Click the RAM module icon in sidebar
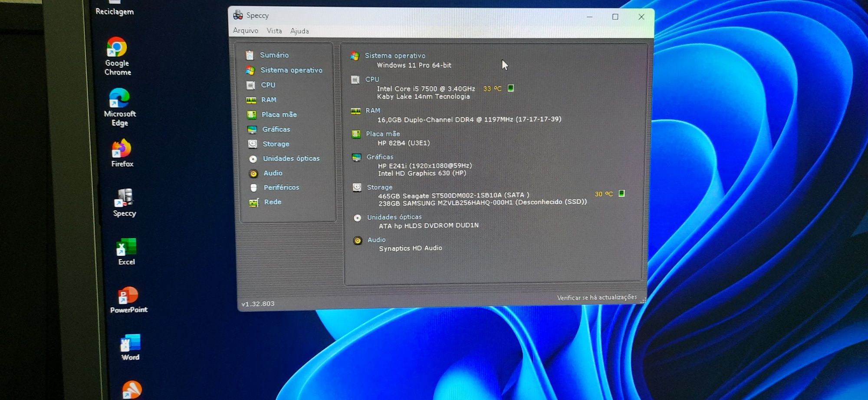Screen dimensions: 868x400 251,100
